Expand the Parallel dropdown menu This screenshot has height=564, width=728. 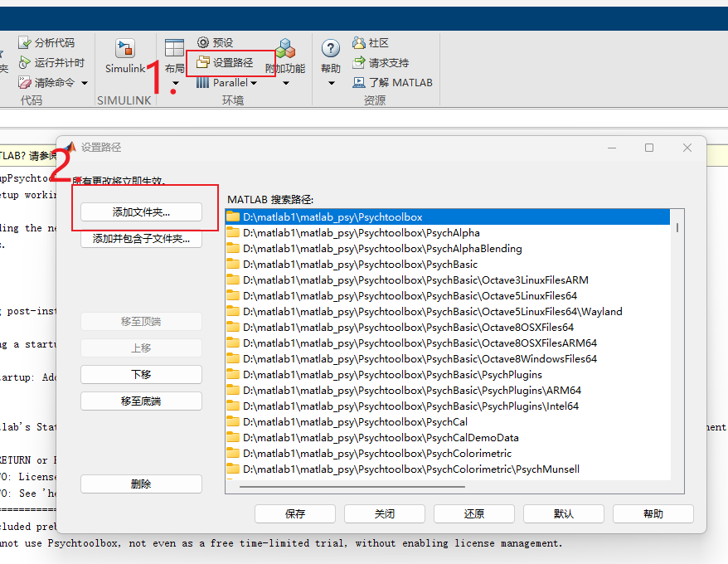pyautogui.click(x=253, y=83)
